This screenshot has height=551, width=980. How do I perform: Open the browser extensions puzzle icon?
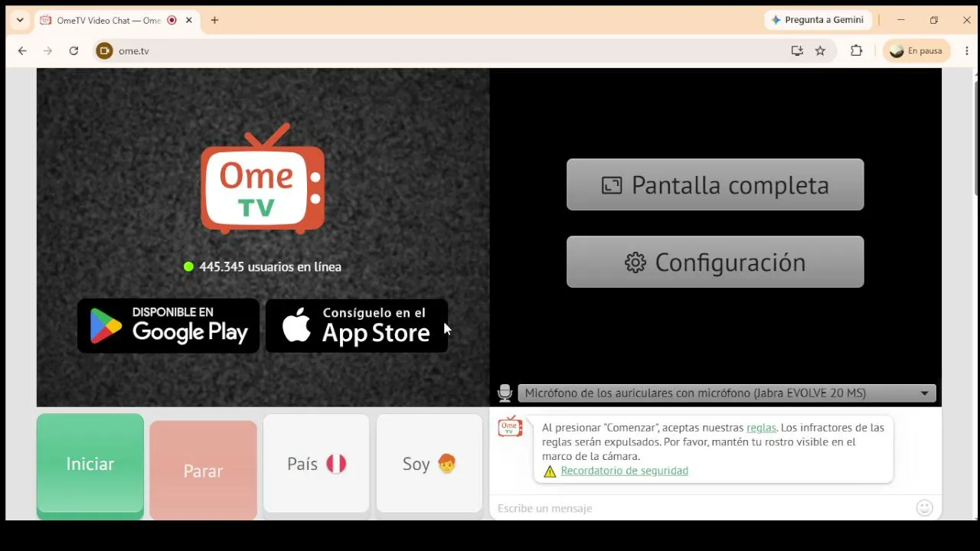tap(856, 51)
